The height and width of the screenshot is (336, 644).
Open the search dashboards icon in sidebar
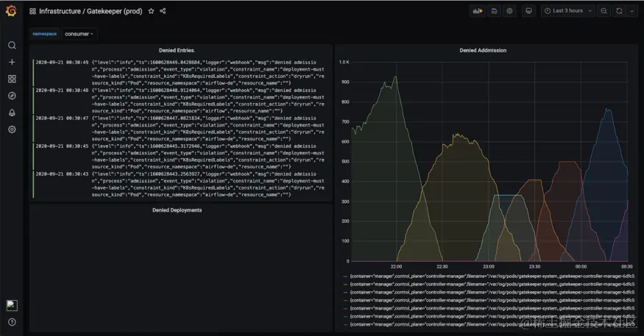click(x=12, y=45)
